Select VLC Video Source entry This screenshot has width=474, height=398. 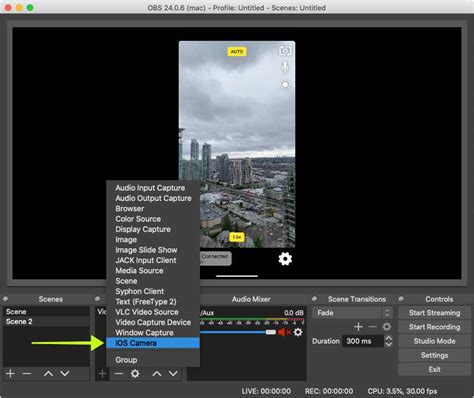(x=153, y=312)
